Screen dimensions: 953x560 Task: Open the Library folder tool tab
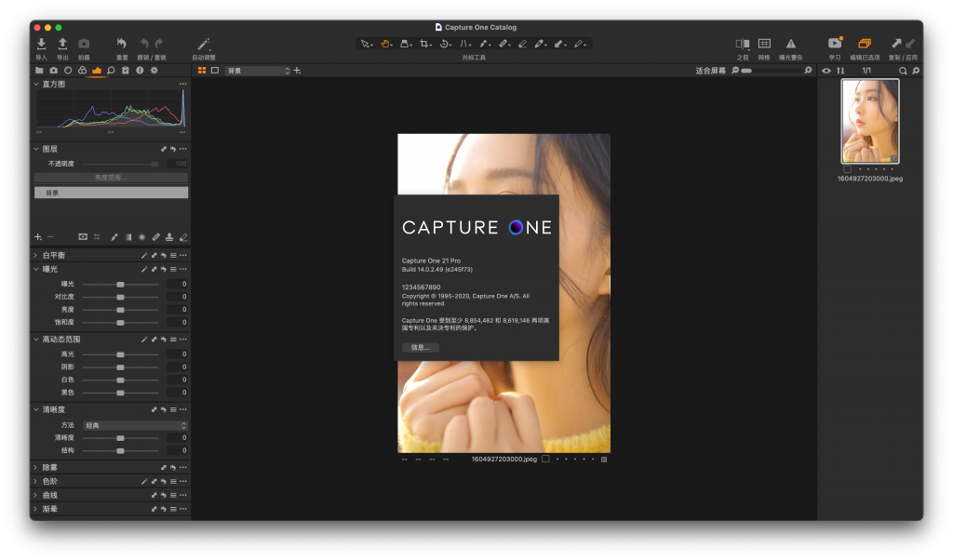[x=39, y=71]
